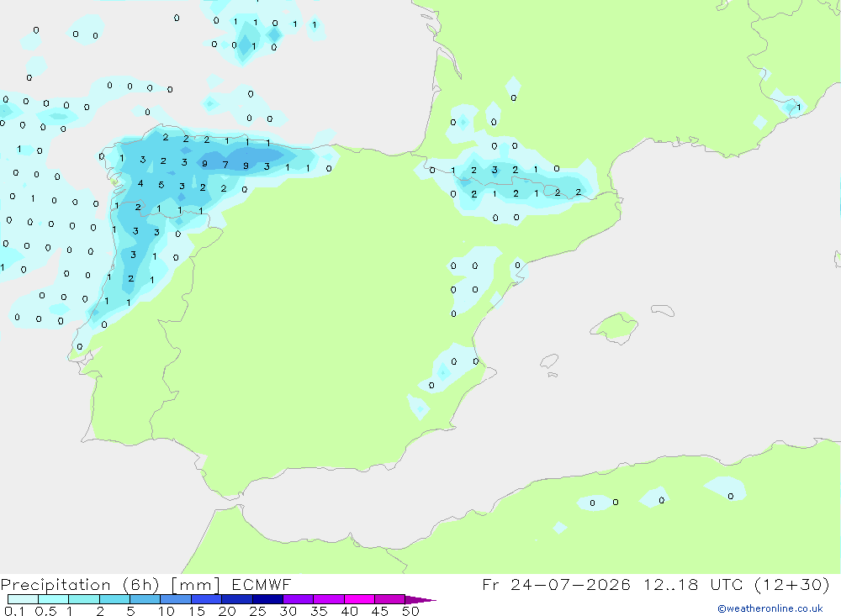Click the 2–5 mm legend color segment
The width and height of the screenshot is (841, 616).
(114, 599)
